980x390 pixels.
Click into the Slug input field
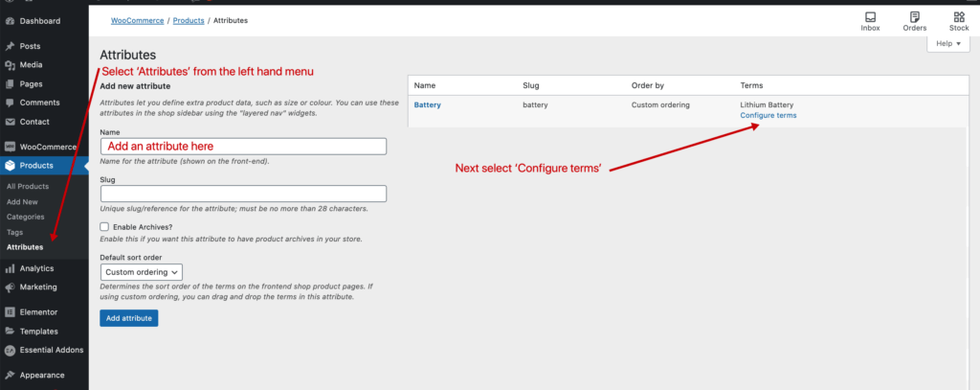point(243,194)
